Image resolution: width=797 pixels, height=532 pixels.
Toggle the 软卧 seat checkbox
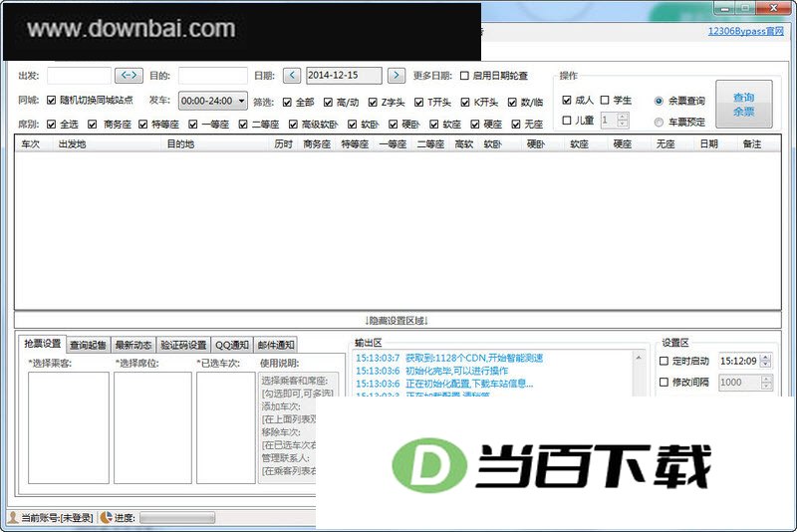(352, 124)
